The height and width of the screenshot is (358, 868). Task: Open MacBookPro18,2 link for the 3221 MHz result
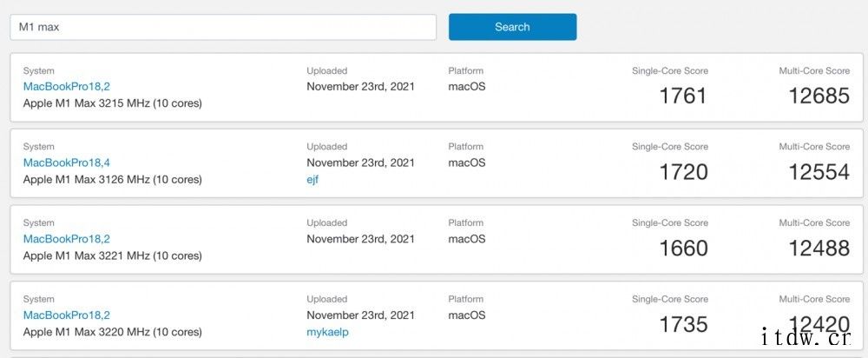(67, 239)
